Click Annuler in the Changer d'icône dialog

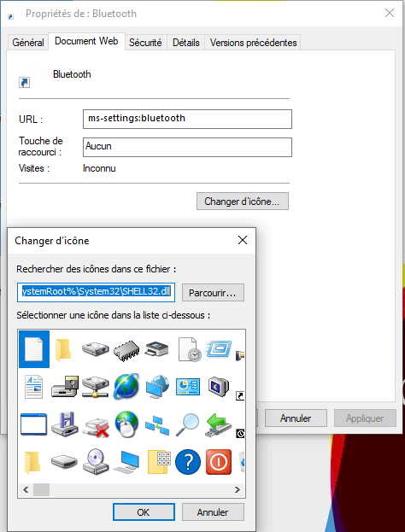[213, 512]
